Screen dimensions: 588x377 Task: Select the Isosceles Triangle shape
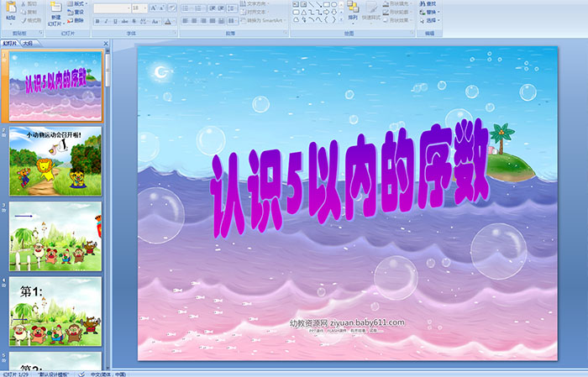coord(304,13)
